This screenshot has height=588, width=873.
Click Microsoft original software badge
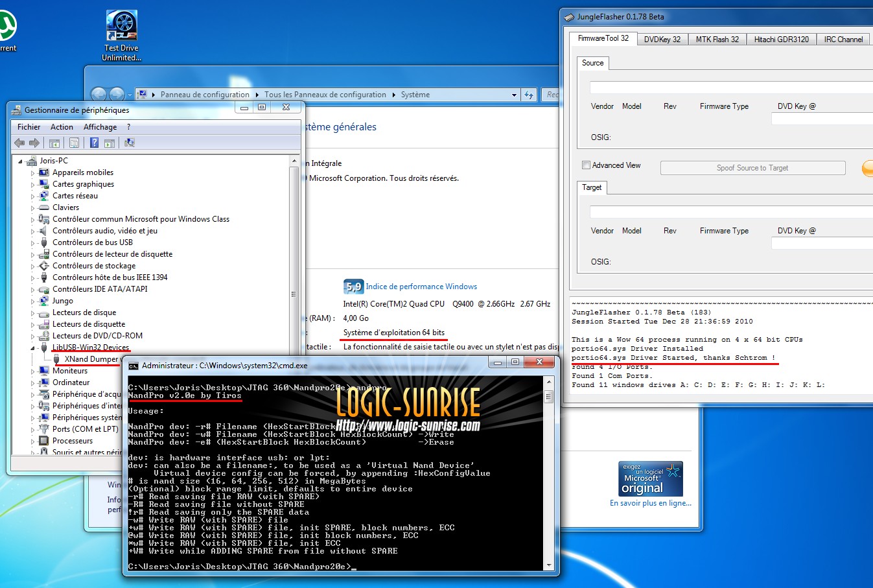tap(651, 478)
